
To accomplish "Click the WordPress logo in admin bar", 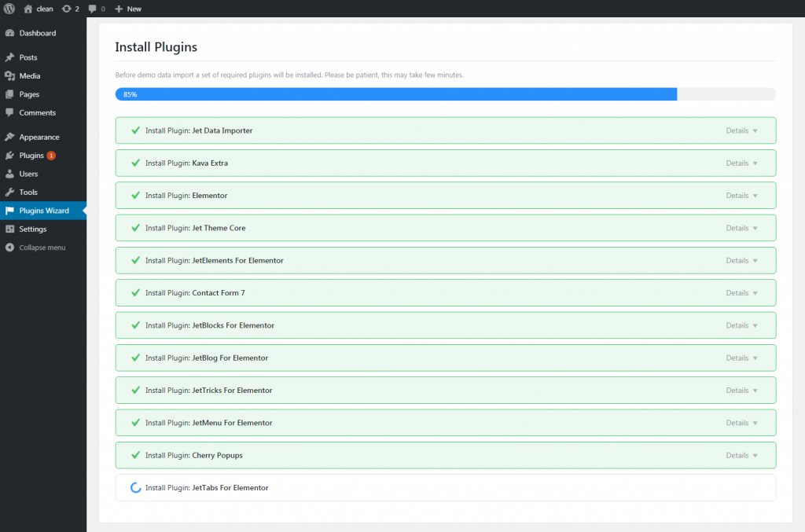I will point(9,9).
